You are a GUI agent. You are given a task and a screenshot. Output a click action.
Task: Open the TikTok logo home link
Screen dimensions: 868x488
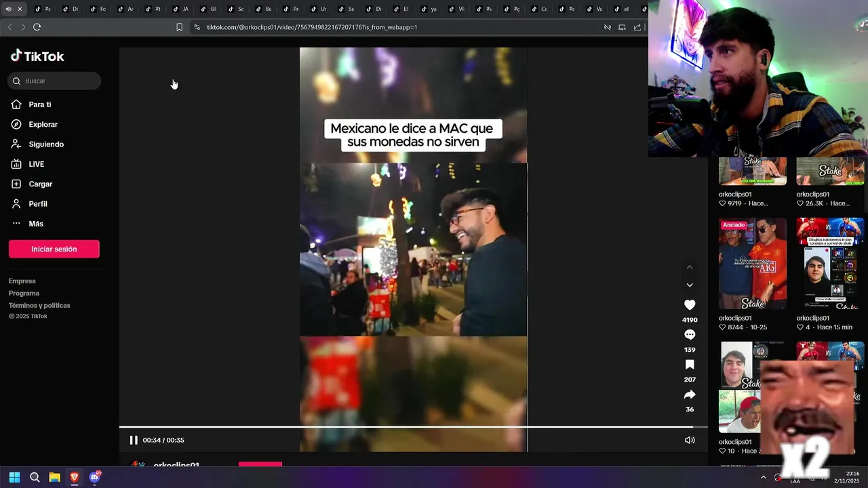37,56
